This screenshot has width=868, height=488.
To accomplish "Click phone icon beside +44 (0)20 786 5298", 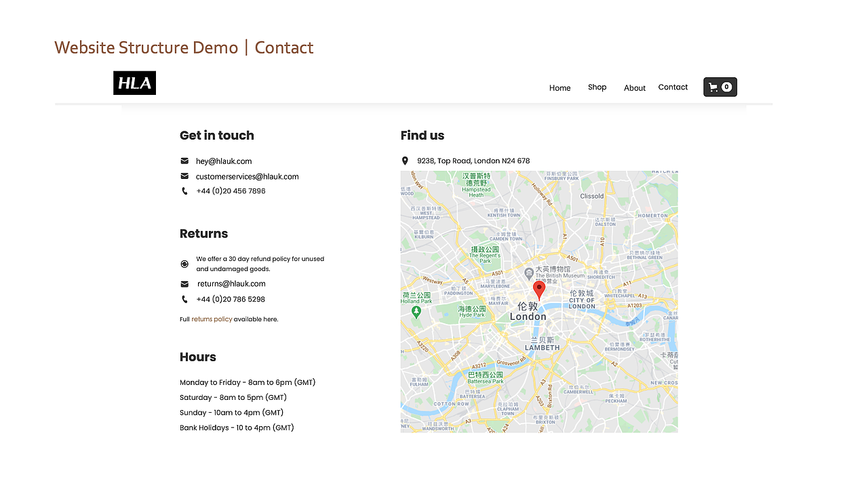I will click(184, 299).
